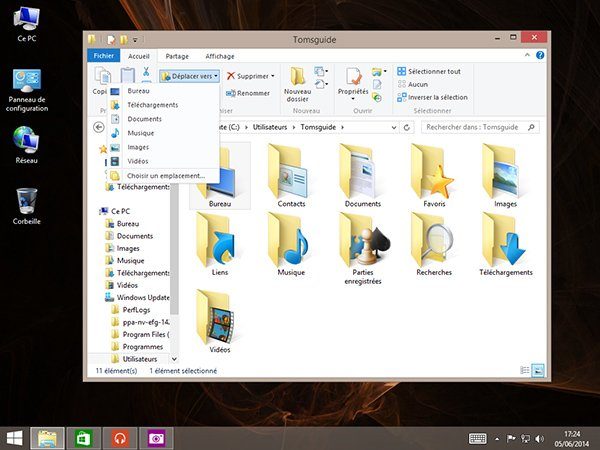Open the Déplacer vers dropdown
Image resolution: width=600 pixels, height=450 pixels.
point(190,76)
